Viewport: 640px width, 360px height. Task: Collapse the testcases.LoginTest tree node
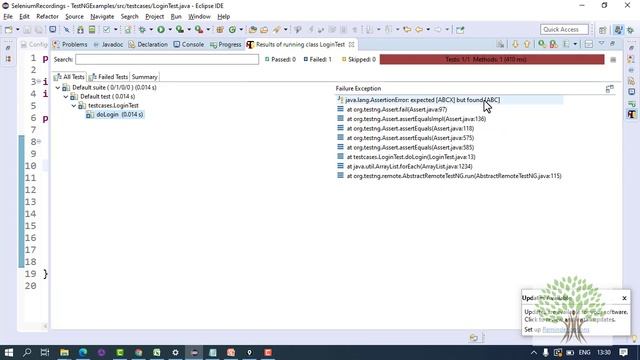pyautogui.click(x=74, y=106)
